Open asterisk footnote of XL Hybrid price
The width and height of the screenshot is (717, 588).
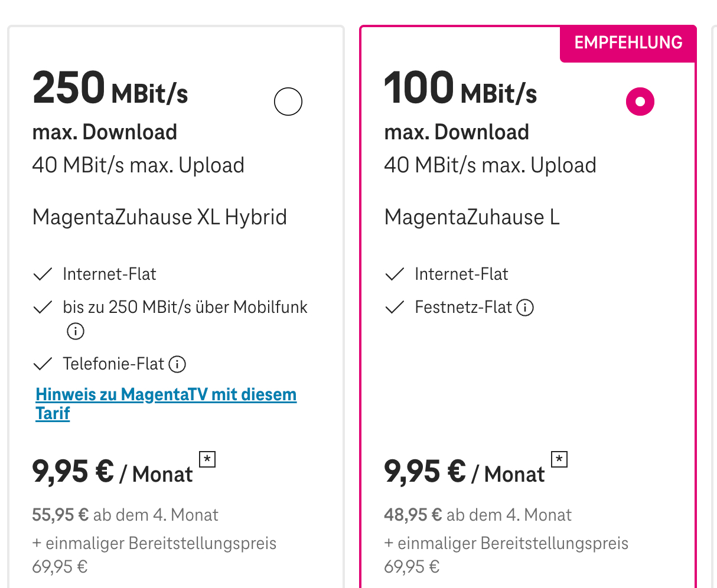(x=207, y=459)
